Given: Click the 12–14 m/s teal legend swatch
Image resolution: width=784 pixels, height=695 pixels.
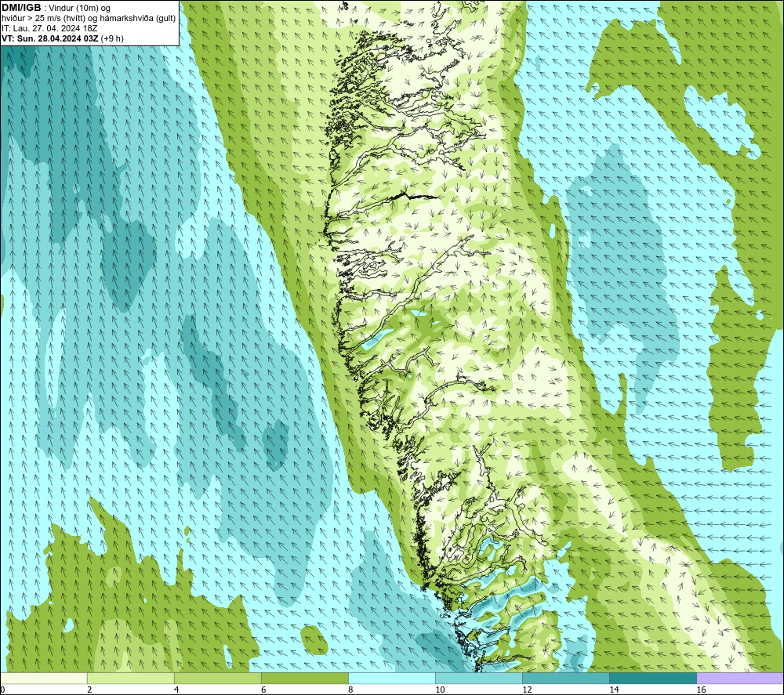Looking at the screenshot, I should click(565, 678).
